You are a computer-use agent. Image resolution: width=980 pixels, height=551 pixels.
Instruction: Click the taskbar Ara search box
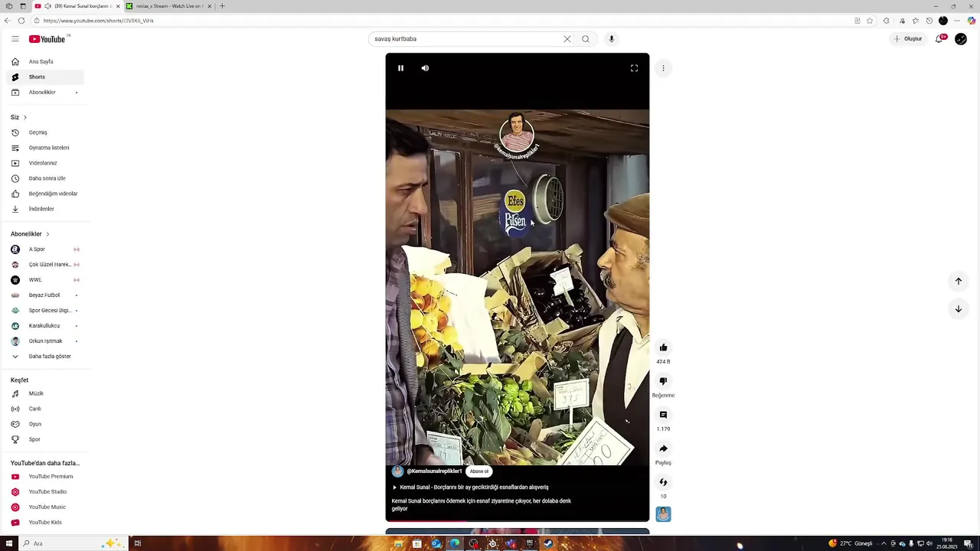(73, 543)
